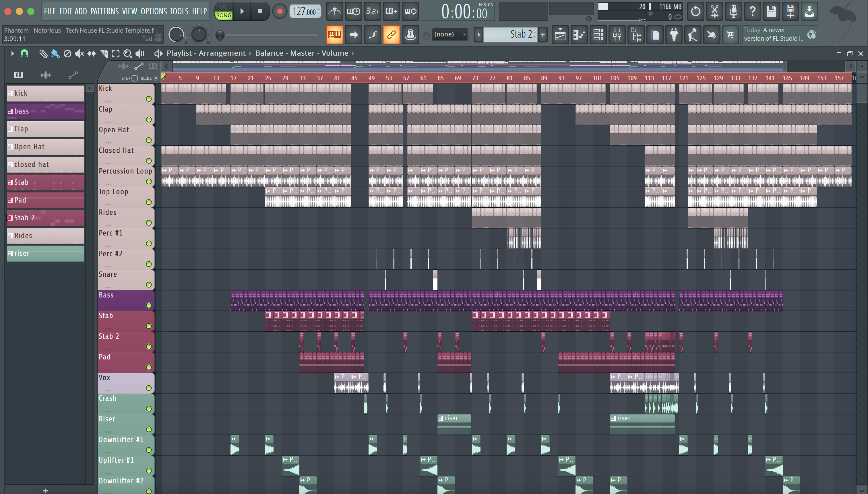The image size is (868, 494).
Task: Open the Channel rack icon
Action: (x=598, y=35)
